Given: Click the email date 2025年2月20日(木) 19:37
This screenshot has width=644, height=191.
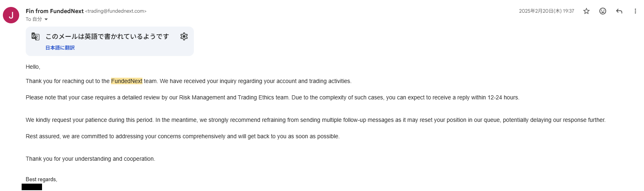Looking at the screenshot, I should (546, 11).
